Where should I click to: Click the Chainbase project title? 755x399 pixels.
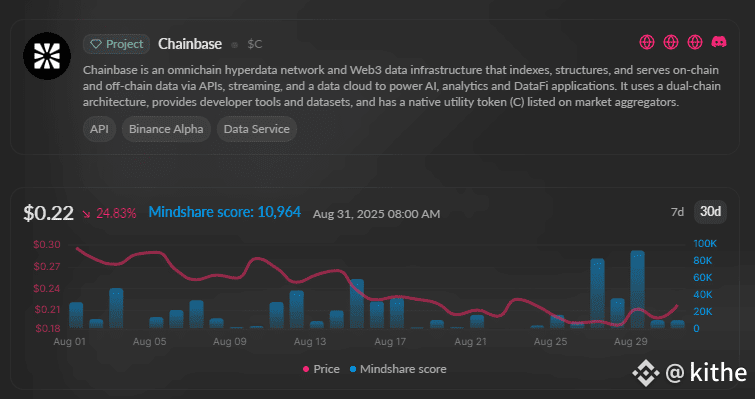click(190, 44)
